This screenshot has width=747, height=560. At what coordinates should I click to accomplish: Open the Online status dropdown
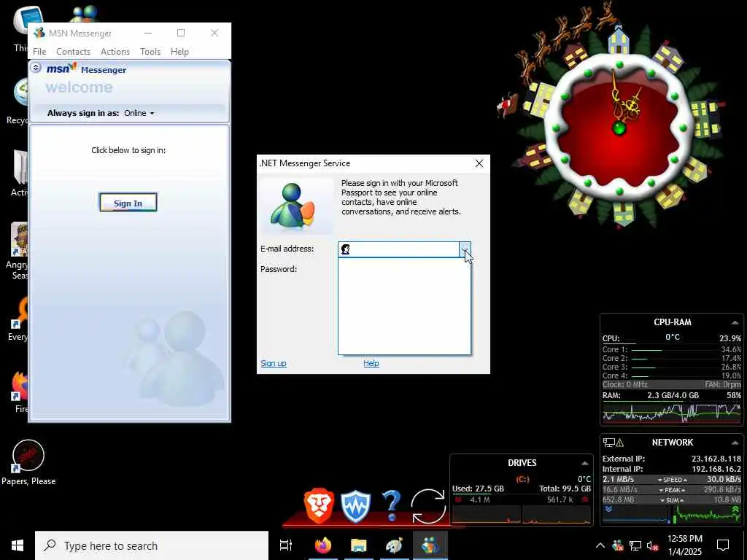(139, 113)
